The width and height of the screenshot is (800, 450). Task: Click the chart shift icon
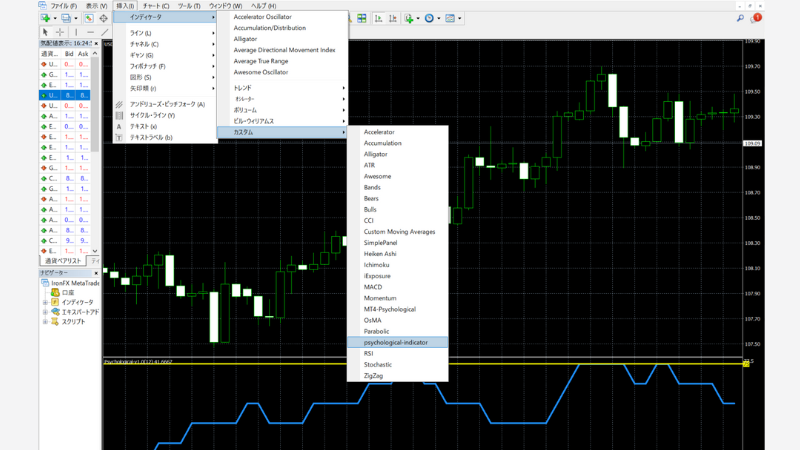(x=393, y=18)
